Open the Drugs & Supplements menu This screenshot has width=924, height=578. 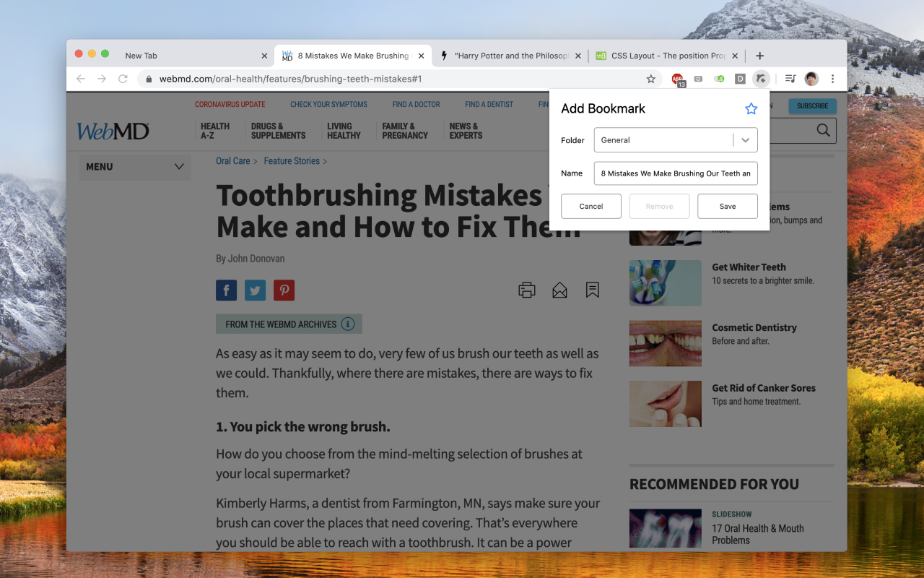click(278, 131)
